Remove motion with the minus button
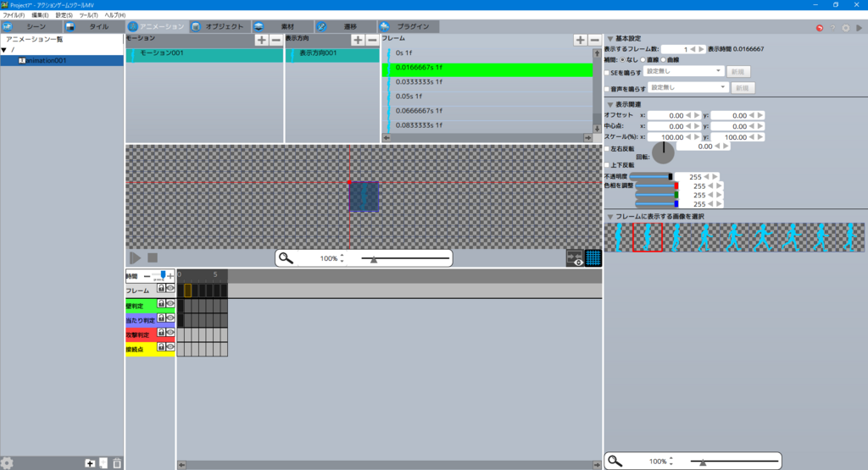 [275, 40]
